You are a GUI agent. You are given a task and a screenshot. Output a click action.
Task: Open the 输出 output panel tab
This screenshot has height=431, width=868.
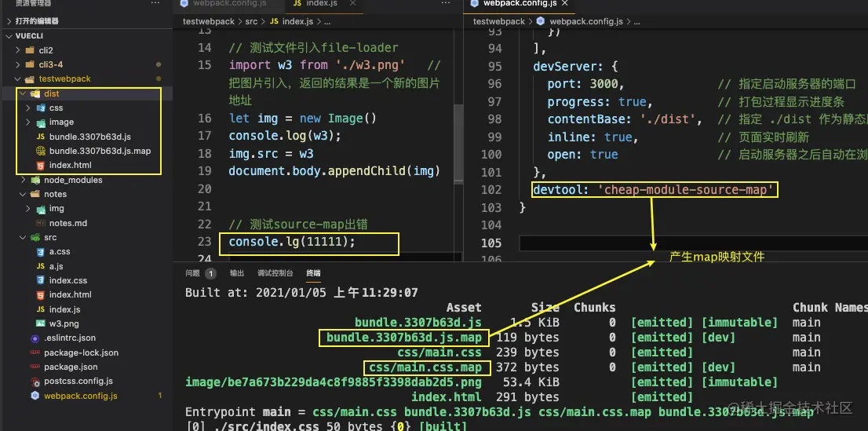pos(237,273)
